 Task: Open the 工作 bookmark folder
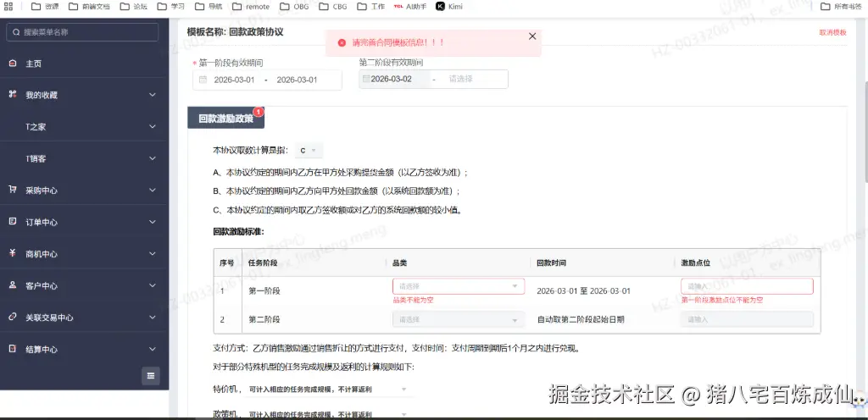click(371, 7)
